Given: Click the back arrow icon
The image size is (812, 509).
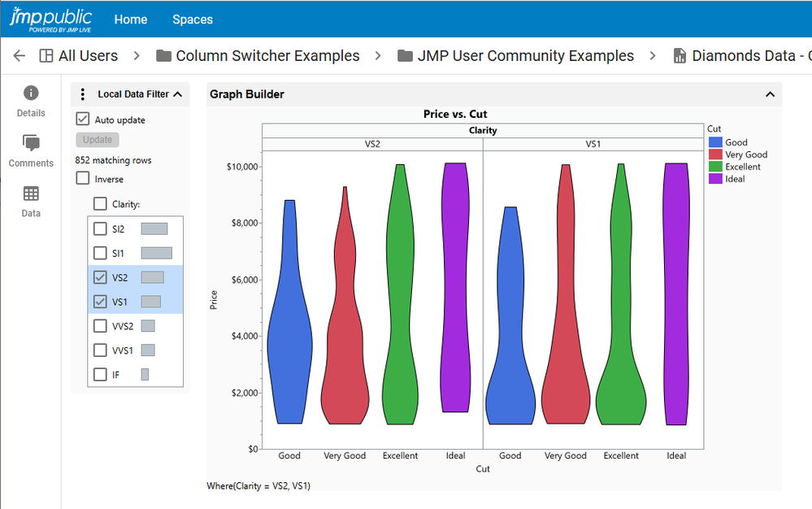Looking at the screenshot, I should point(20,56).
